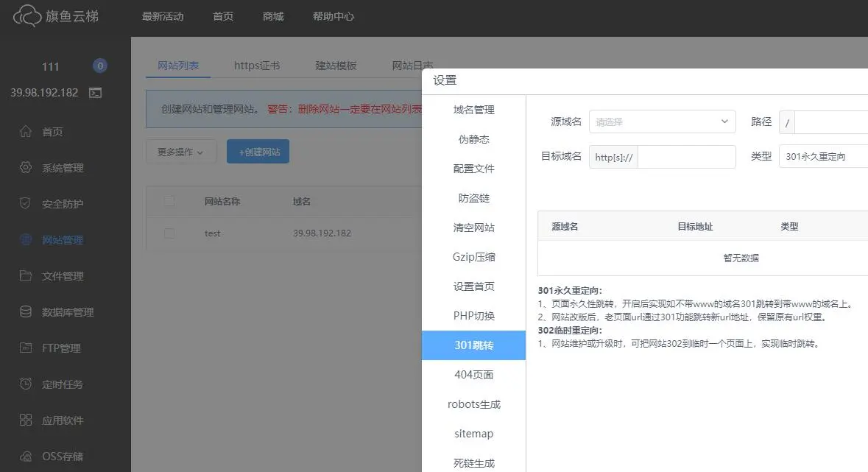Viewport: 868px width, 472px height.
Task: Open the terminal icon beside the IP address
Action: tap(95, 93)
